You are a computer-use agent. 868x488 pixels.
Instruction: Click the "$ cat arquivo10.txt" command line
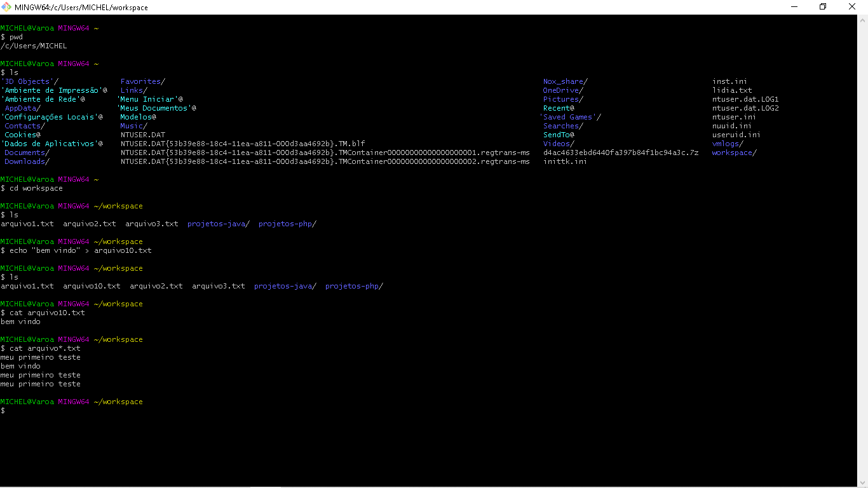coord(43,313)
